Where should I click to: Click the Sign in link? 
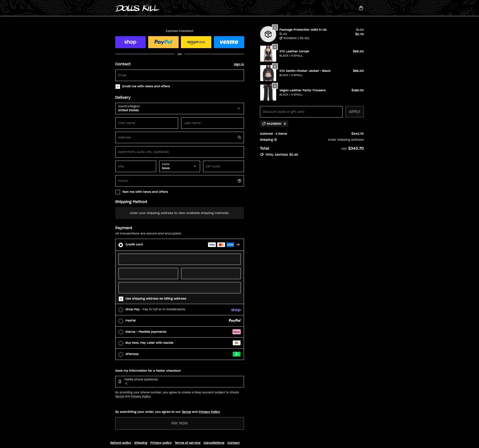tap(239, 64)
